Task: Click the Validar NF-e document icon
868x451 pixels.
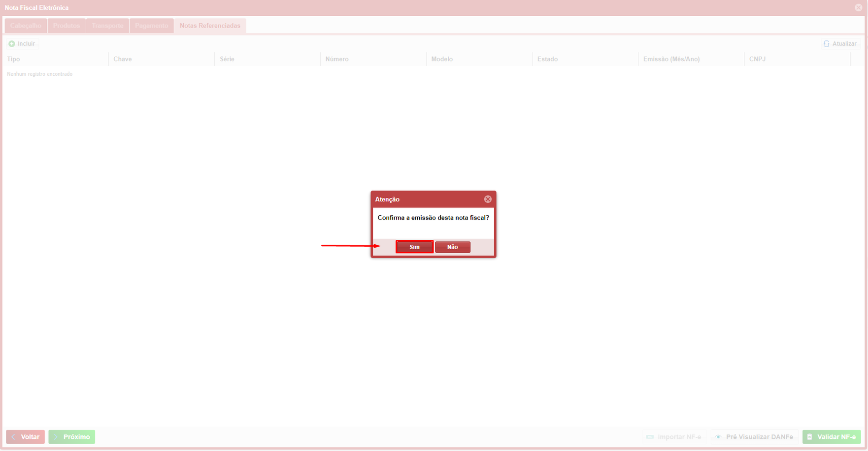Action: tap(809, 437)
